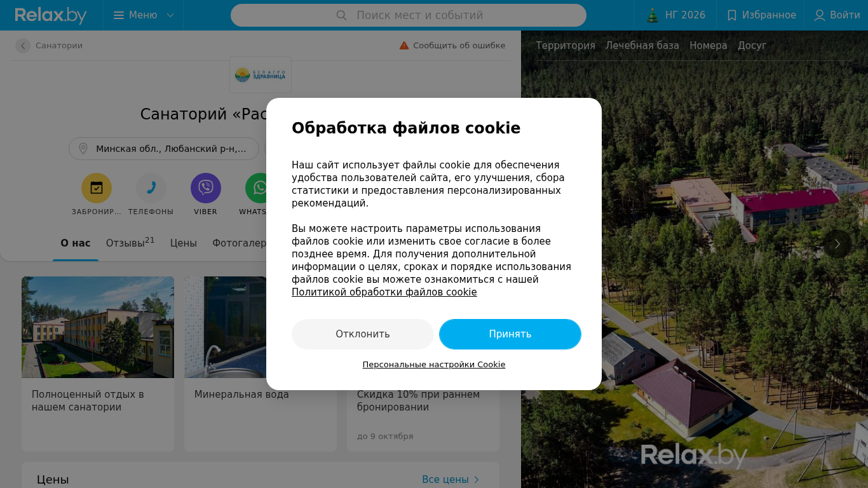
Task: Switch to the Отзывы tab
Action: coord(130,243)
